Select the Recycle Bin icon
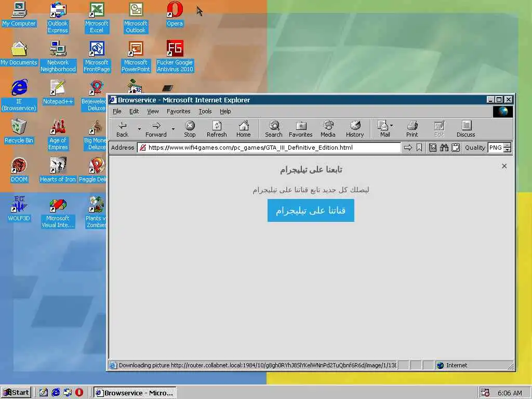The width and height of the screenshot is (532, 399). click(x=19, y=131)
